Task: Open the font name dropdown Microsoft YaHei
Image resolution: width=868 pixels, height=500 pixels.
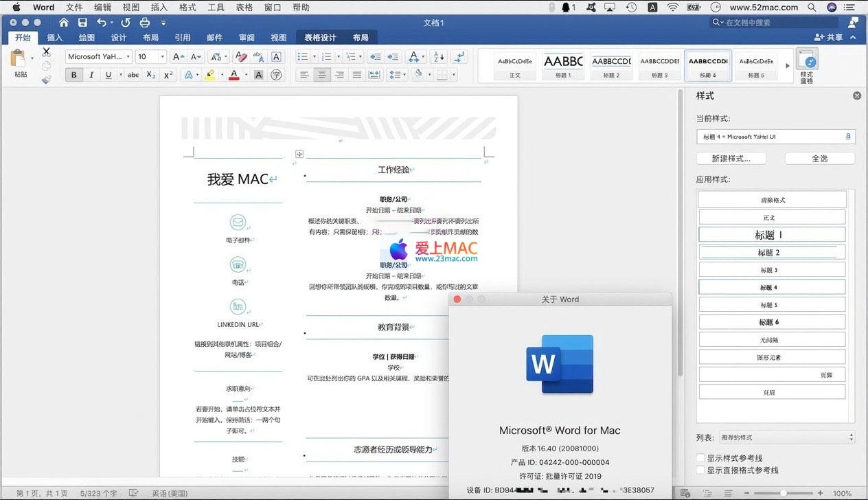Action: (98, 57)
